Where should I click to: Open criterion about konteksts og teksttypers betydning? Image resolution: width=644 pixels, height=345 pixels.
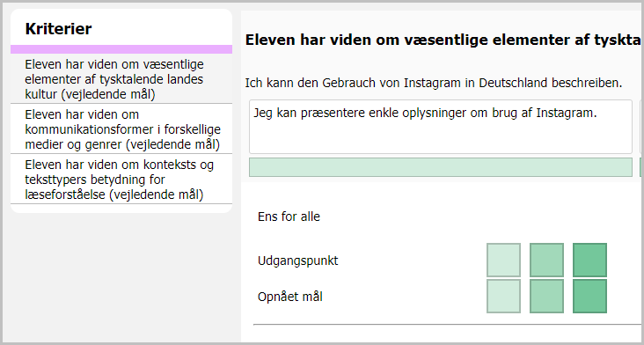click(x=121, y=179)
